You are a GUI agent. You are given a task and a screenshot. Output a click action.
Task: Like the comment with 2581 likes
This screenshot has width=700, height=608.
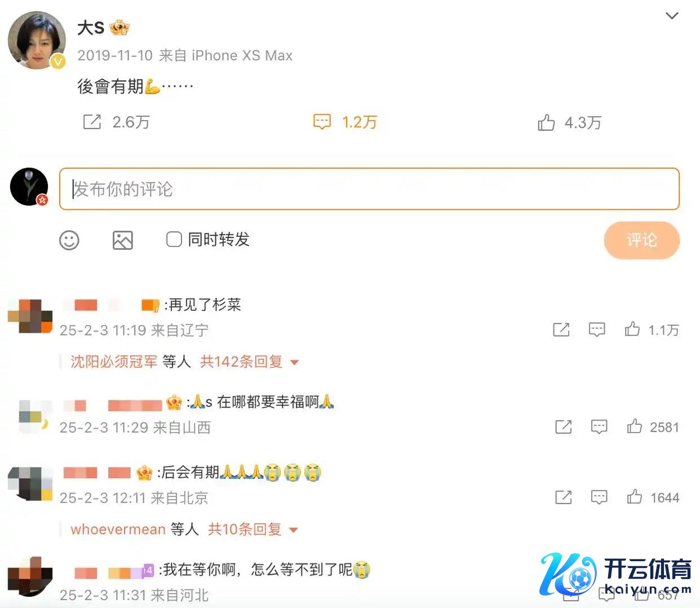pos(635,426)
